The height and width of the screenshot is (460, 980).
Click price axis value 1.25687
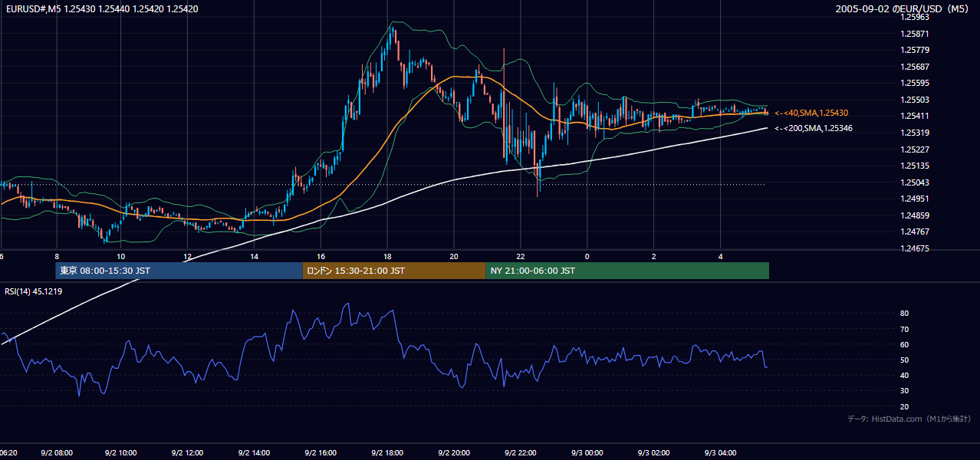click(x=916, y=67)
